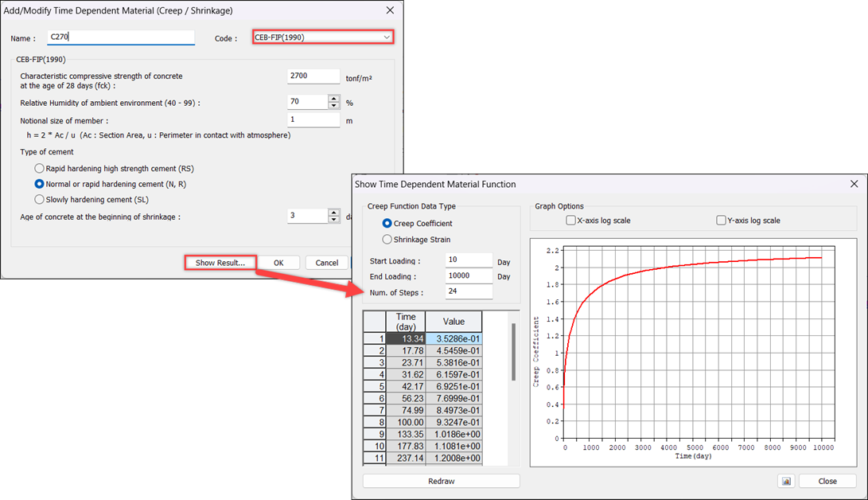868x500 pixels.
Task: Select time cell 56.23
Action: tap(405, 398)
